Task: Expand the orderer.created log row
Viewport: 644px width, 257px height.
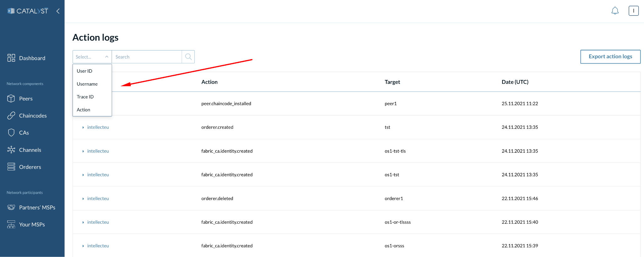Action: point(83,128)
